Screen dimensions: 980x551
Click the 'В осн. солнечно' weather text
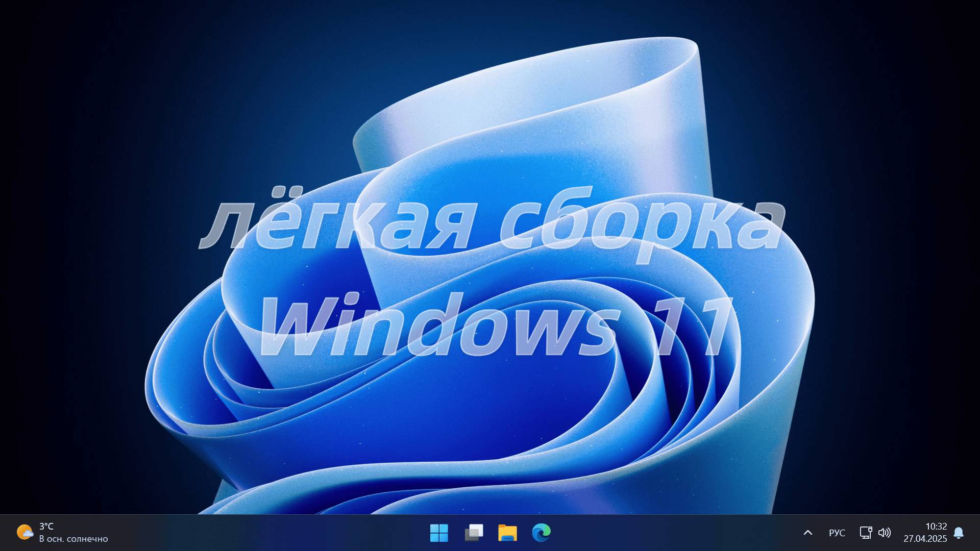[x=73, y=539]
